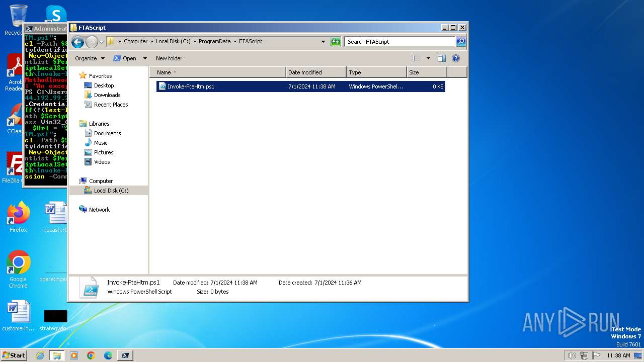Sort by the Type column header
Viewport: 644px width, 362px height.
pyautogui.click(x=376, y=72)
